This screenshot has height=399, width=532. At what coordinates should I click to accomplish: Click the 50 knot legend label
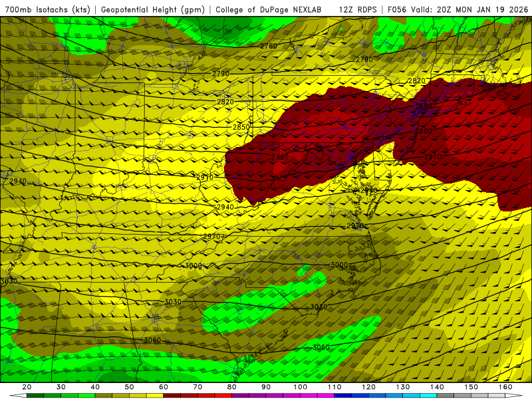pos(129,387)
